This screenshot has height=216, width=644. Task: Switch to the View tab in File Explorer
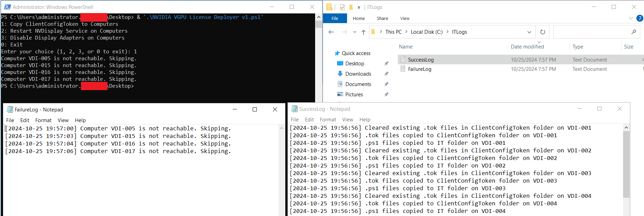[x=404, y=19]
